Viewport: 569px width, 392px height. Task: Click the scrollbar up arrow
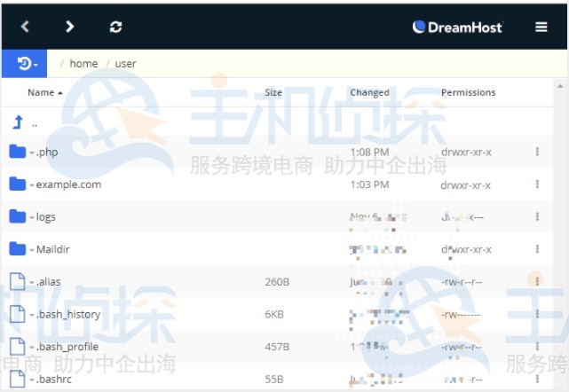tap(560, 86)
